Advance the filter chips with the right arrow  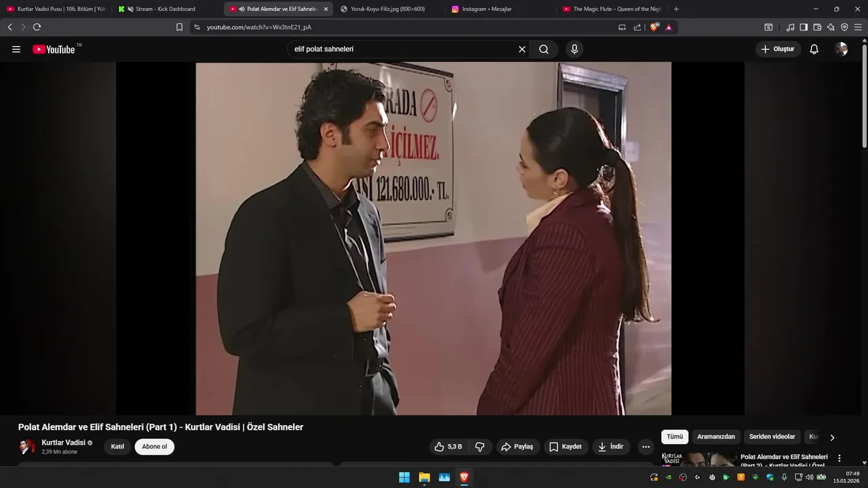(832, 437)
